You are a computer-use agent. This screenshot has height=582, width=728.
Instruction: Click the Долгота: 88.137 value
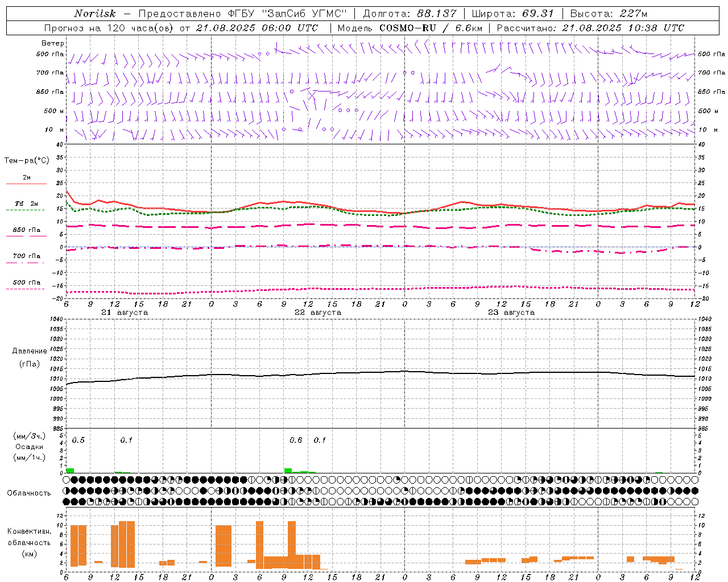pos(409,14)
